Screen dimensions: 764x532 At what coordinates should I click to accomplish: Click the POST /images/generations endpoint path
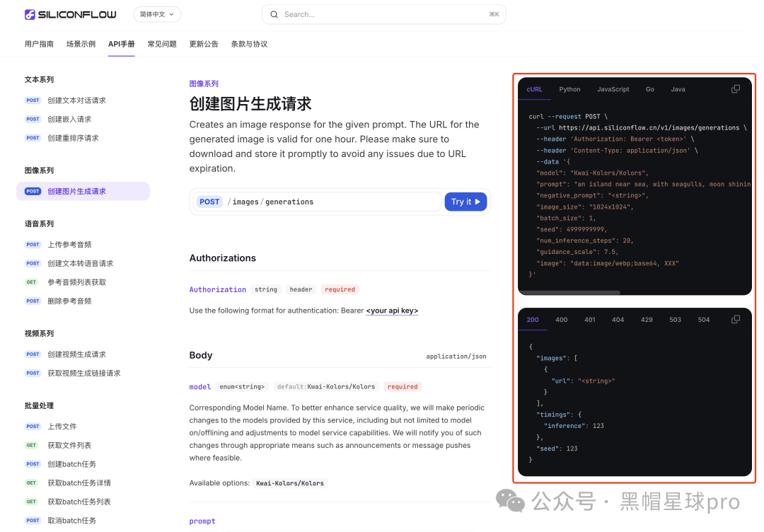(270, 202)
